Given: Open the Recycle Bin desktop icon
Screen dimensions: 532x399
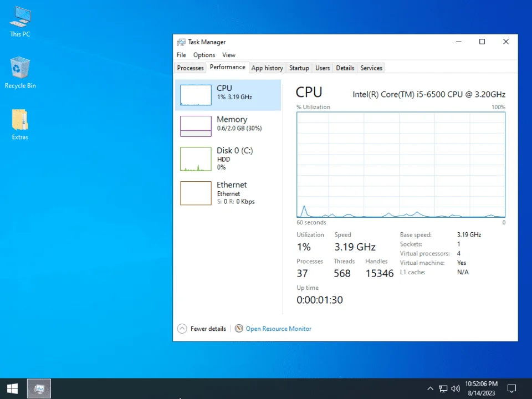Looking at the screenshot, I should pyautogui.click(x=20, y=73).
